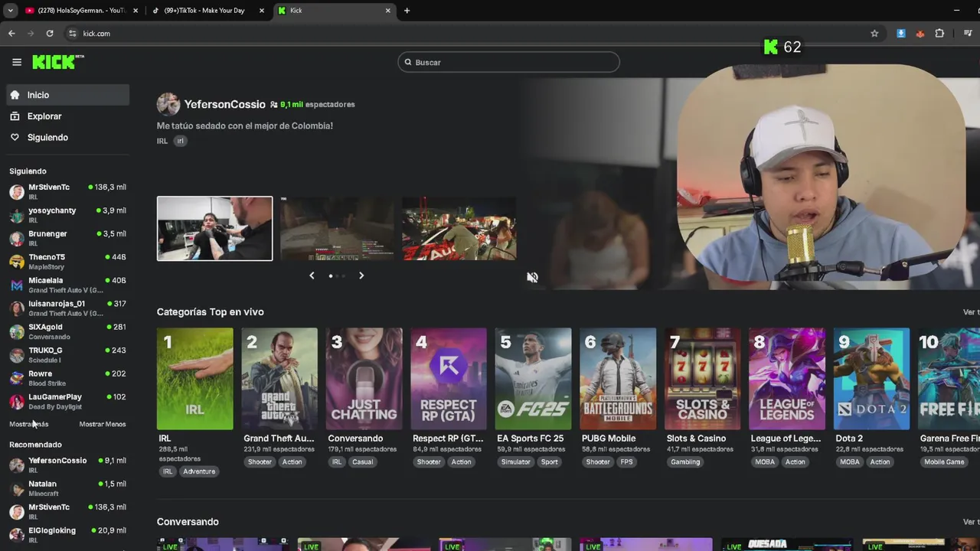Viewport: 980px width, 551px height.
Task: Click the Adventure tag under IRL category
Action: pos(199,471)
